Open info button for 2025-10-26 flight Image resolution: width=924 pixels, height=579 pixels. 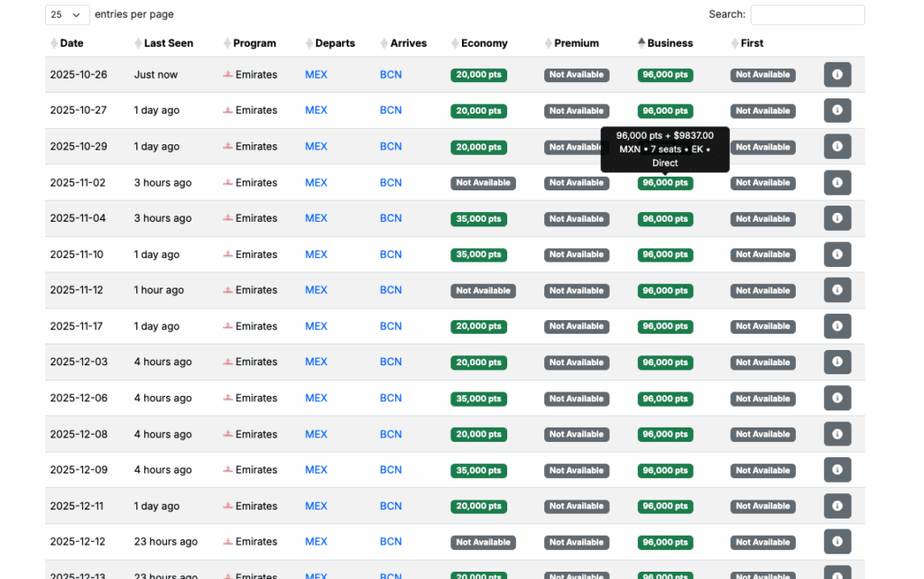836,75
